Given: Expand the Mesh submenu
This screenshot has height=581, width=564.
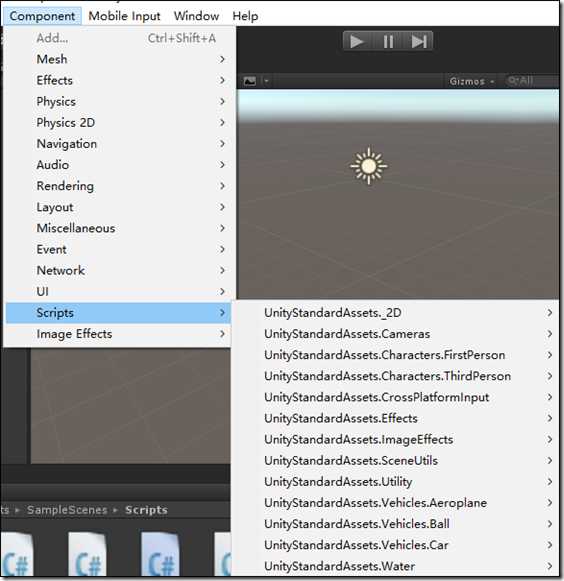Looking at the screenshot, I should click(x=118, y=59).
